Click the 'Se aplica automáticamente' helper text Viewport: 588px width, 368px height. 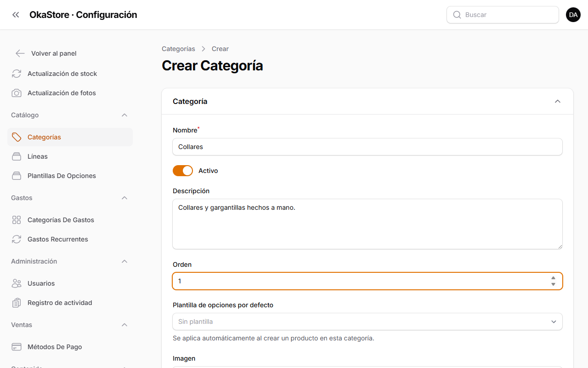273,338
